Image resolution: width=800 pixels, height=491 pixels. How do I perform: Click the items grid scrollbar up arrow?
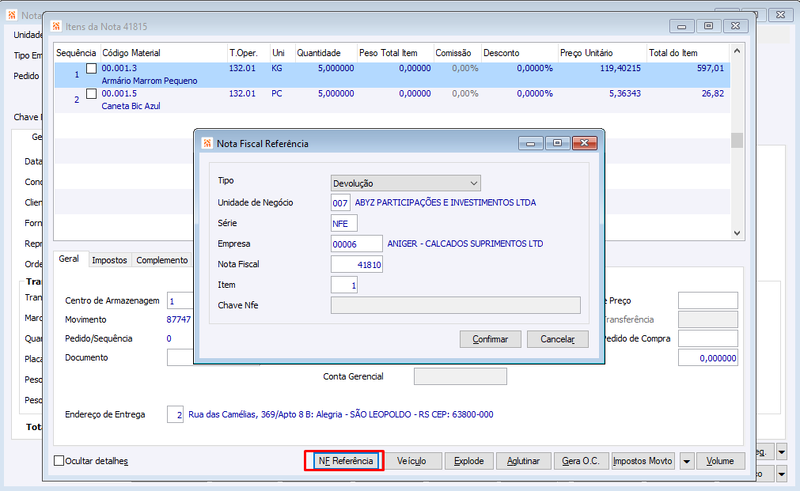[737, 51]
